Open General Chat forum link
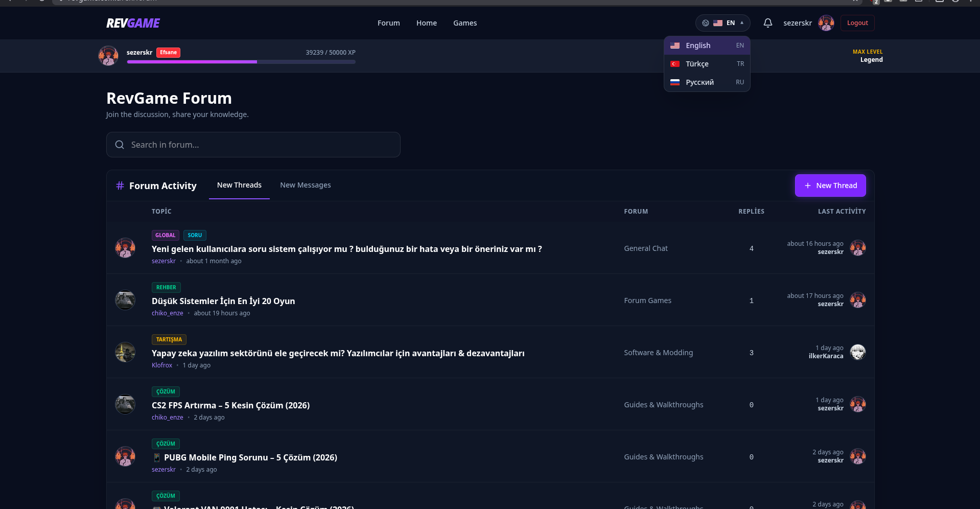The width and height of the screenshot is (980, 509). click(645, 248)
